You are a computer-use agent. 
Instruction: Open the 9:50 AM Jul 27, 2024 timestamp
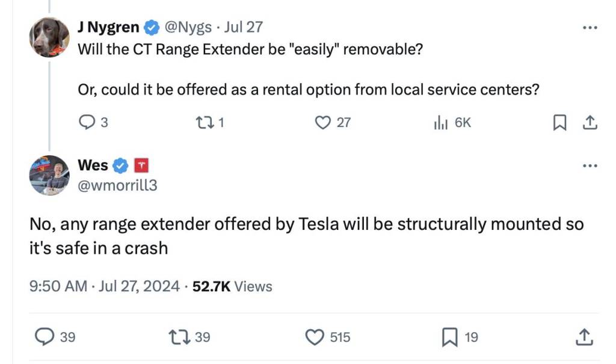(105, 286)
